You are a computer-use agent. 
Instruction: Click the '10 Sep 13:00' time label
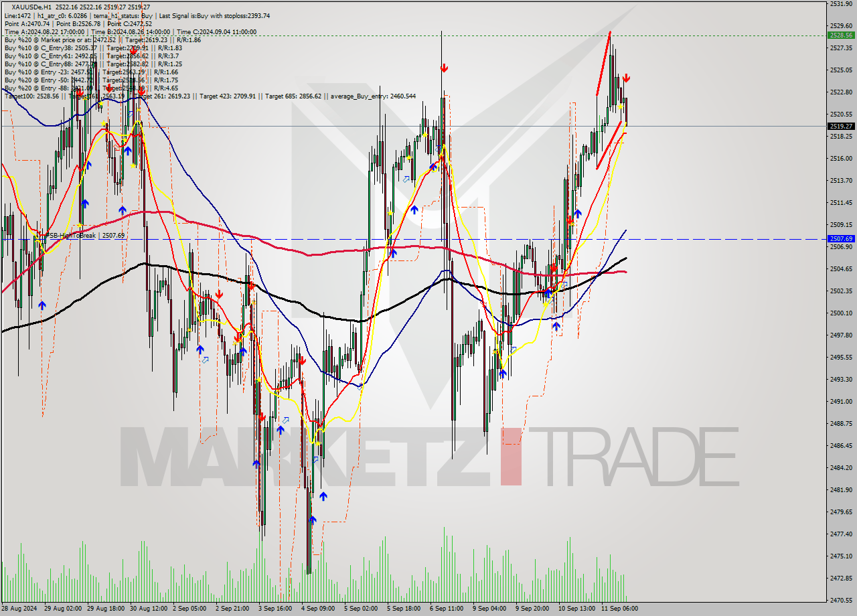(576, 609)
